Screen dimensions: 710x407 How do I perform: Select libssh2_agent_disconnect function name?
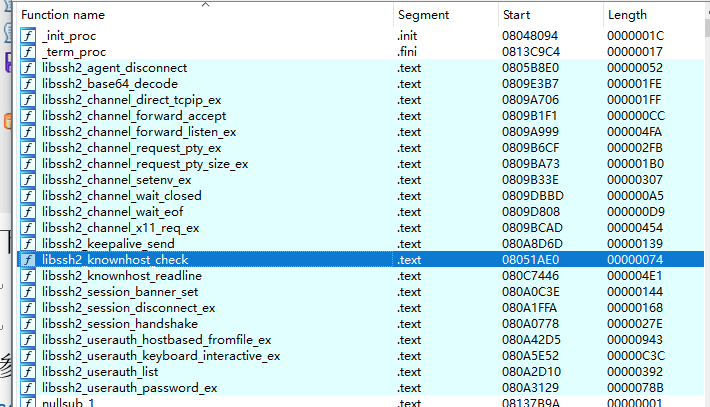click(115, 68)
